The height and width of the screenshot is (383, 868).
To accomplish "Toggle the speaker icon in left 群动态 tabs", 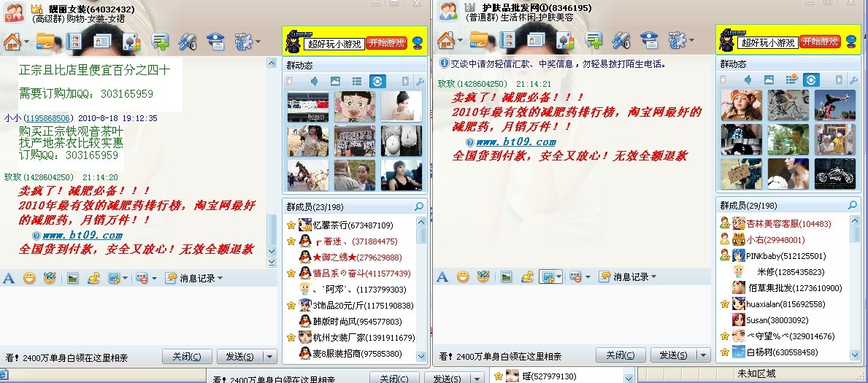I will point(314,82).
